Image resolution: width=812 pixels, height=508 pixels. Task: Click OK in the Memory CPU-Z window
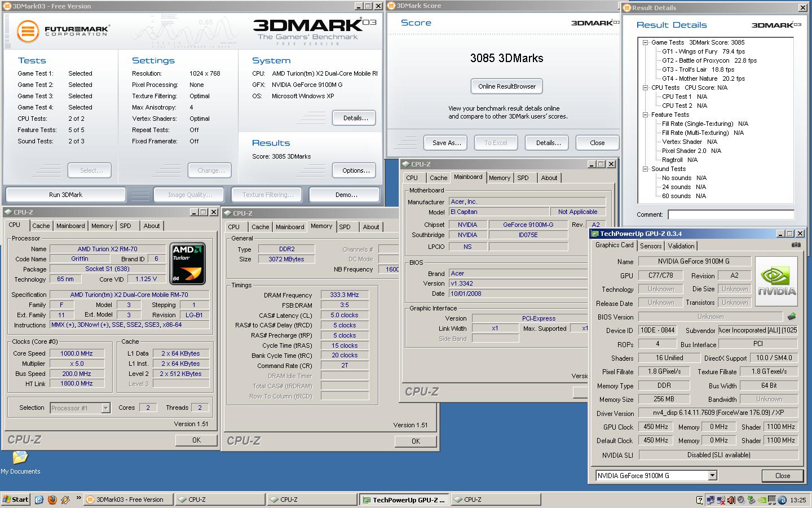(416, 441)
